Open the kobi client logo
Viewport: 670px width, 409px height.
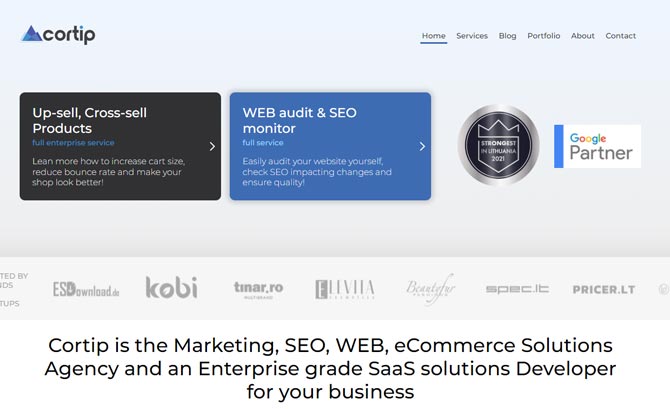pyautogui.click(x=171, y=288)
